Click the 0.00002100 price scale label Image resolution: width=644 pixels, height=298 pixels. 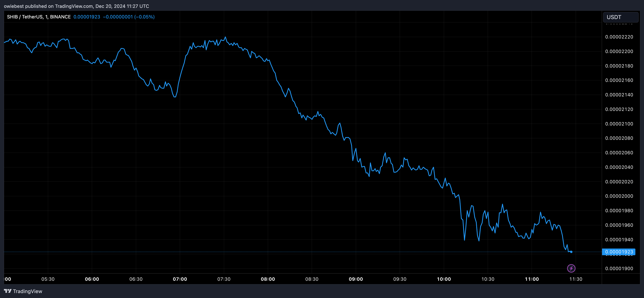(x=619, y=124)
